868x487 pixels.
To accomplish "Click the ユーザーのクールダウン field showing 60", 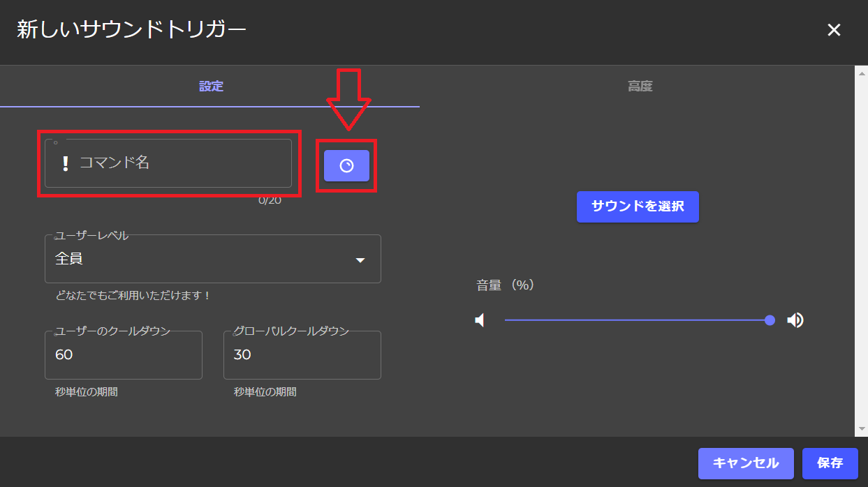I will [x=123, y=354].
